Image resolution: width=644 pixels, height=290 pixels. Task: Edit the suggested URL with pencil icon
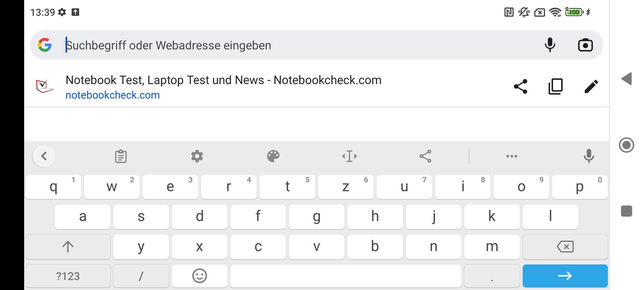[x=591, y=87]
